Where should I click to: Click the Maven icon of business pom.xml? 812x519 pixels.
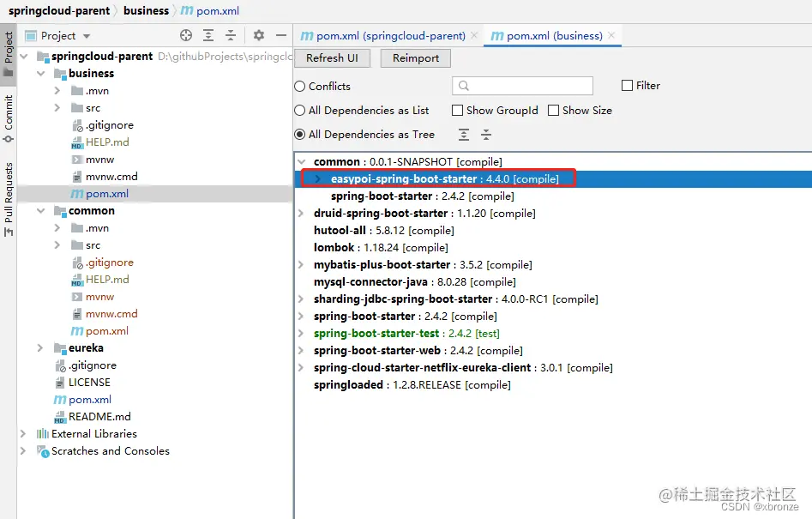pyautogui.click(x=76, y=194)
